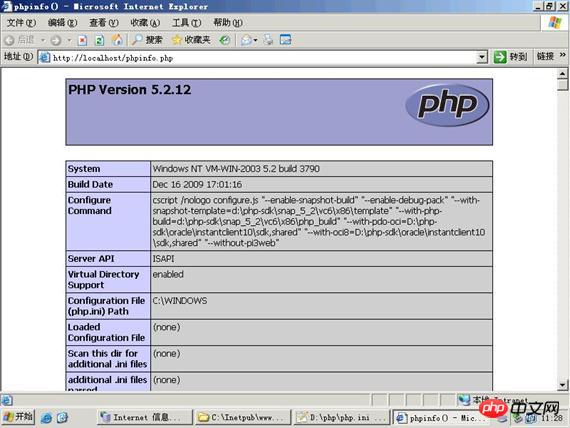Click the Mail envelope toolbar icon

point(246,40)
